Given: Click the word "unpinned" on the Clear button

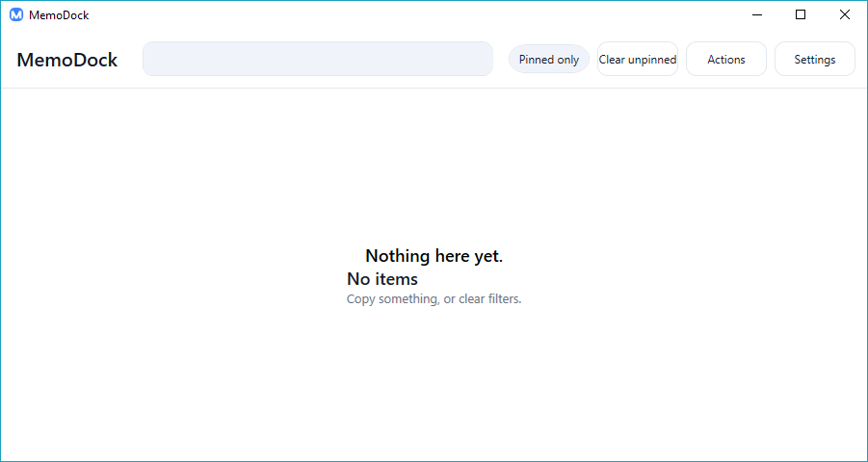Looking at the screenshot, I should point(652,59).
